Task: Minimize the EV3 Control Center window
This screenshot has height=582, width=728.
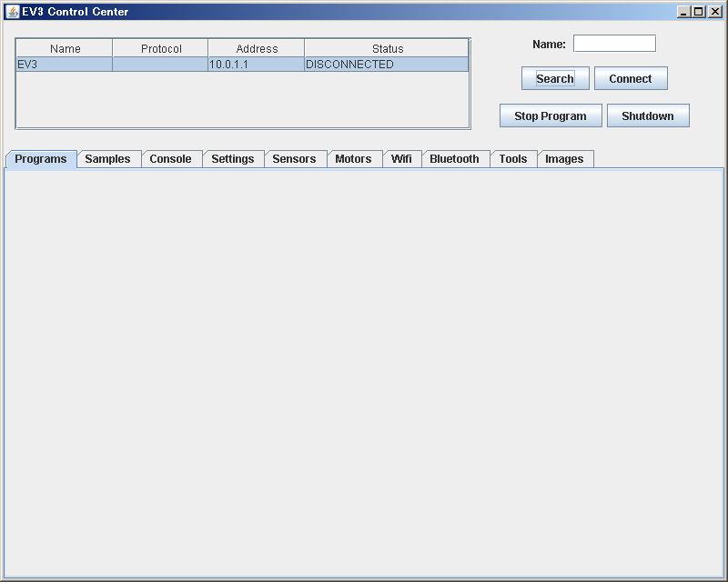Action: pos(683,12)
